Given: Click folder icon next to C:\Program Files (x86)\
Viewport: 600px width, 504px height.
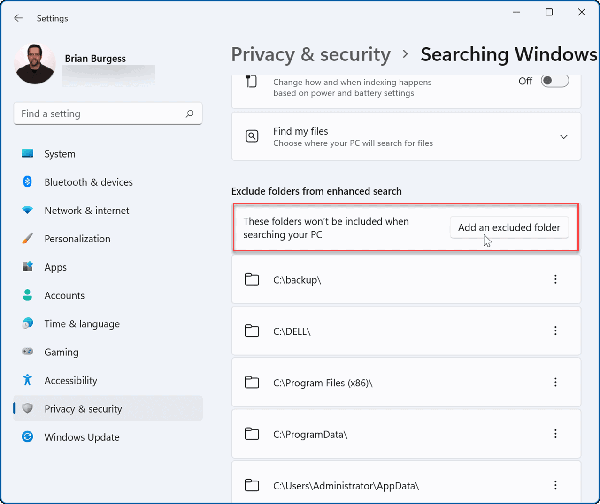Looking at the screenshot, I should [x=252, y=382].
